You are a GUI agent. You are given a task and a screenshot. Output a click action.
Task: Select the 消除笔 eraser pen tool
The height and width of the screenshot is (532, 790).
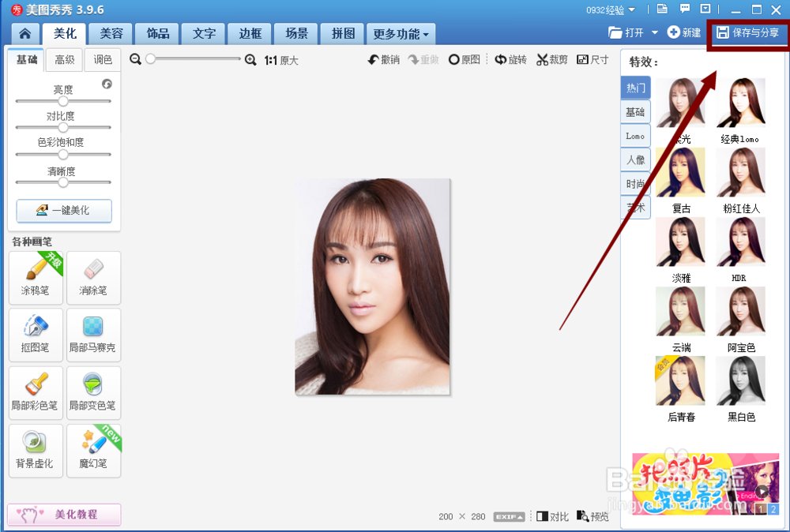(x=93, y=278)
